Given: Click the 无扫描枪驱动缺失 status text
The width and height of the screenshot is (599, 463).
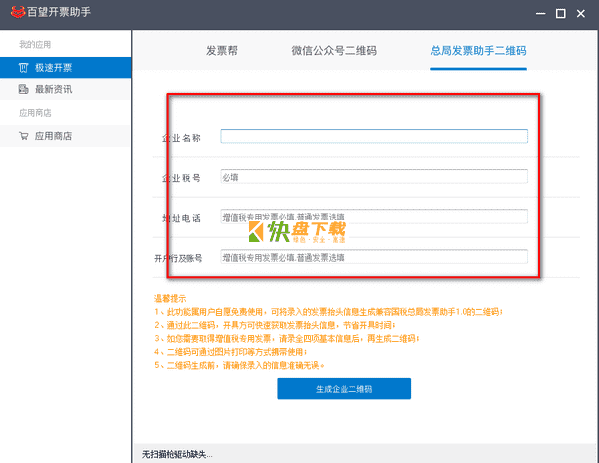Looking at the screenshot, I should [177, 455].
